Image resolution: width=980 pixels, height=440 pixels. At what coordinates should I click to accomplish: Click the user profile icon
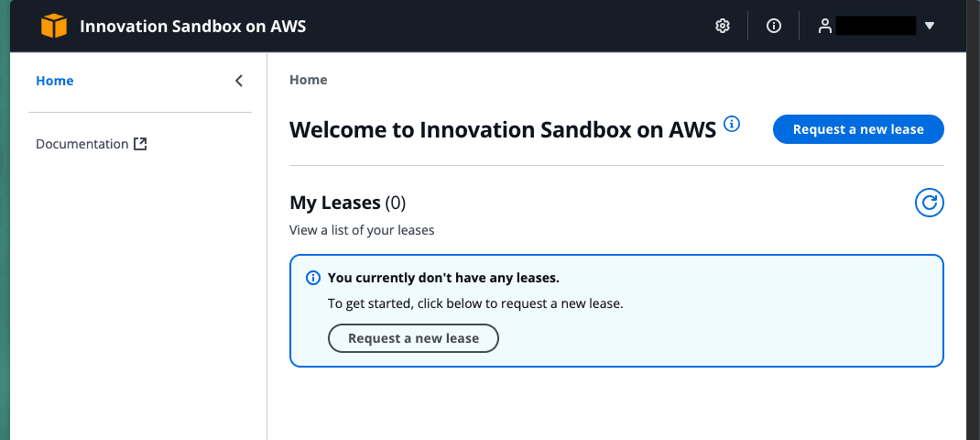[824, 27]
